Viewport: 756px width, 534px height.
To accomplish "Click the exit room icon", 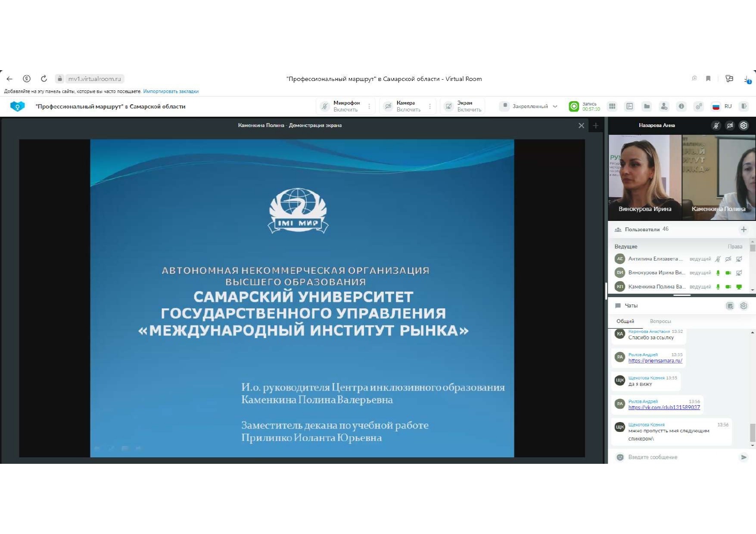I will pos(744,106).
